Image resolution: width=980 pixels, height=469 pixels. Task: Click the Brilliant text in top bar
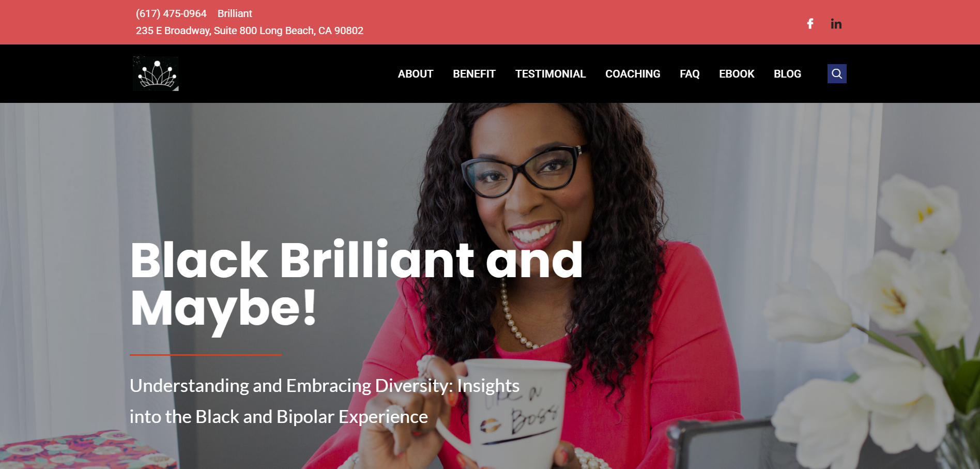pyautogui.click(x=235, y=13)
